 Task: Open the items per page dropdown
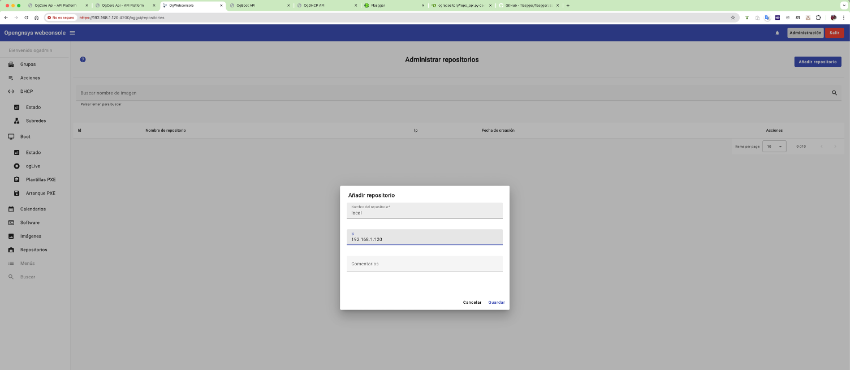coord(774,146)
